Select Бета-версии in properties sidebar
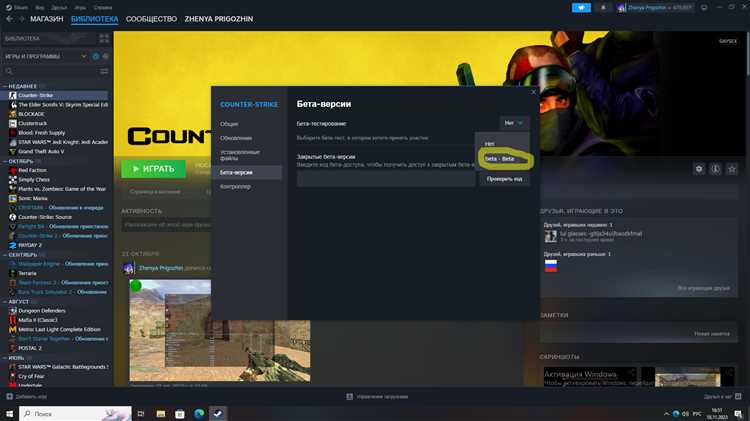Screen dimensions: 750x421 point(248,172)
